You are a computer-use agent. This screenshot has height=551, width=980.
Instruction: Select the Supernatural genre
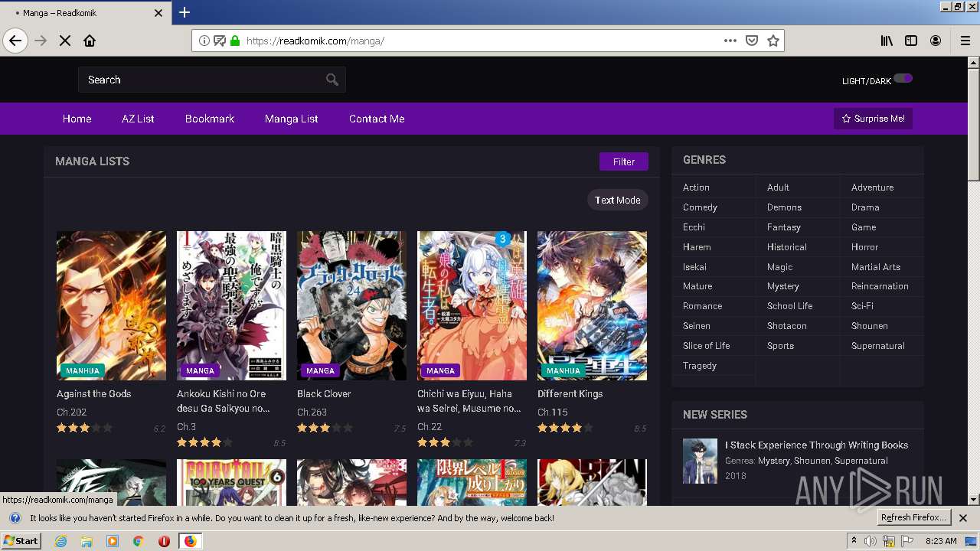point(878,346)
